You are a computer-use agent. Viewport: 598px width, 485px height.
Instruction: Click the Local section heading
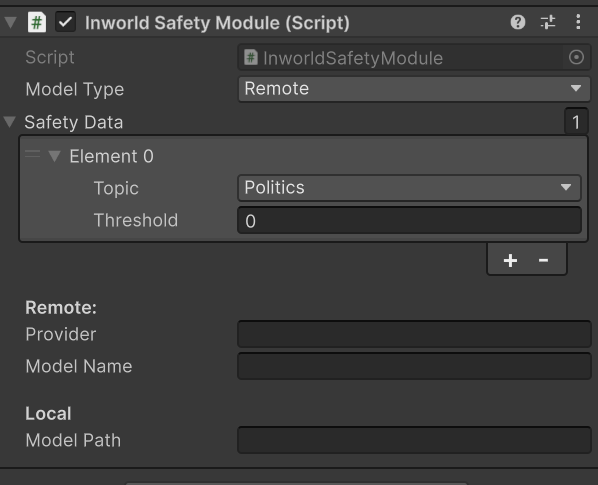pos(48,413)
